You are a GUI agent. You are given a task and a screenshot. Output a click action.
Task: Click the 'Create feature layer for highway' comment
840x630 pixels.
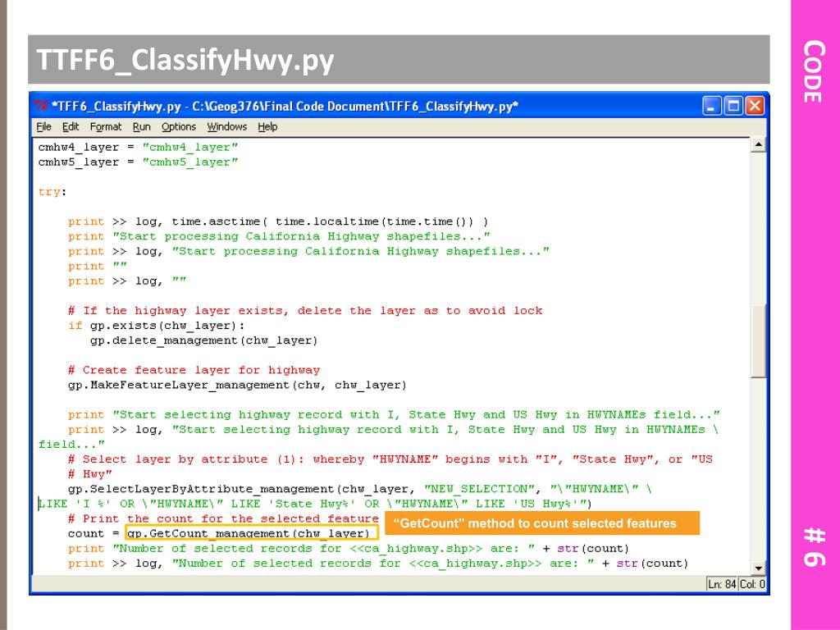(x=194, y=370)
